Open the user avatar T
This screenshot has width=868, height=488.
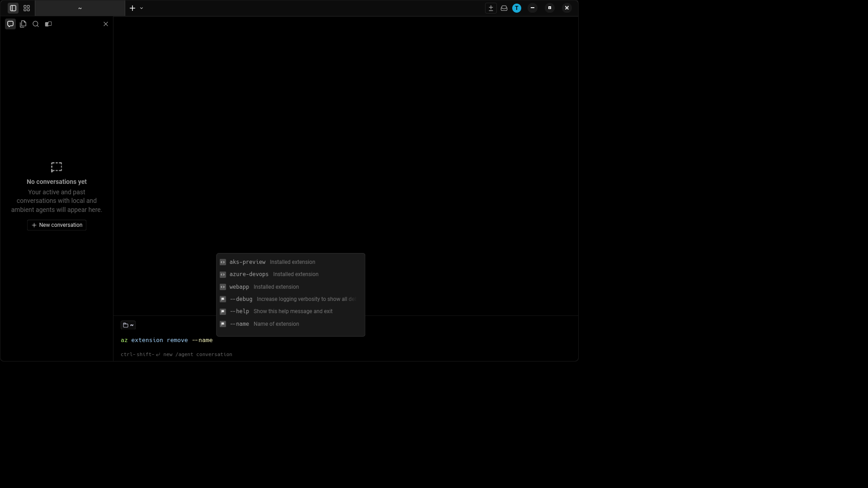(x=517, y=8)
